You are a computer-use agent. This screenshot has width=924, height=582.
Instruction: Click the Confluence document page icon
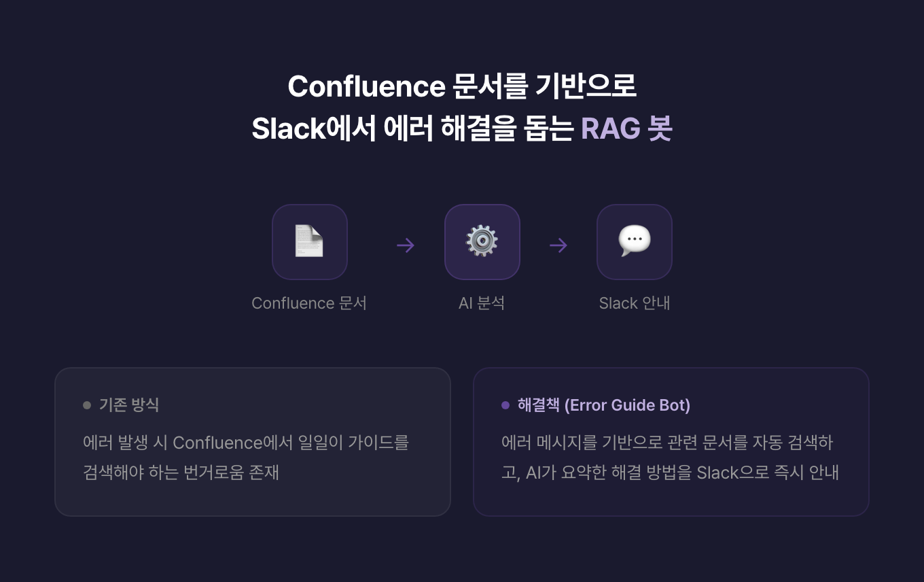click(309, 241)
